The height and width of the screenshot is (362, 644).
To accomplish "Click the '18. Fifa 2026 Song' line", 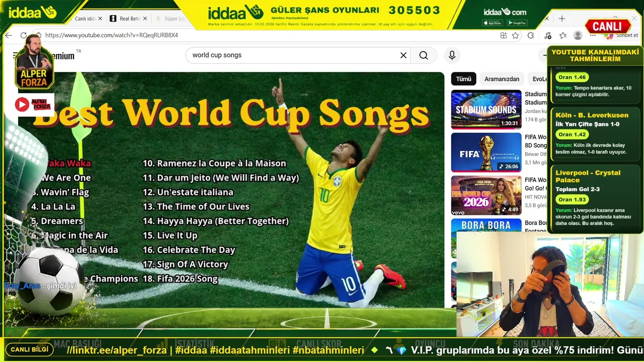I will 180,279.
